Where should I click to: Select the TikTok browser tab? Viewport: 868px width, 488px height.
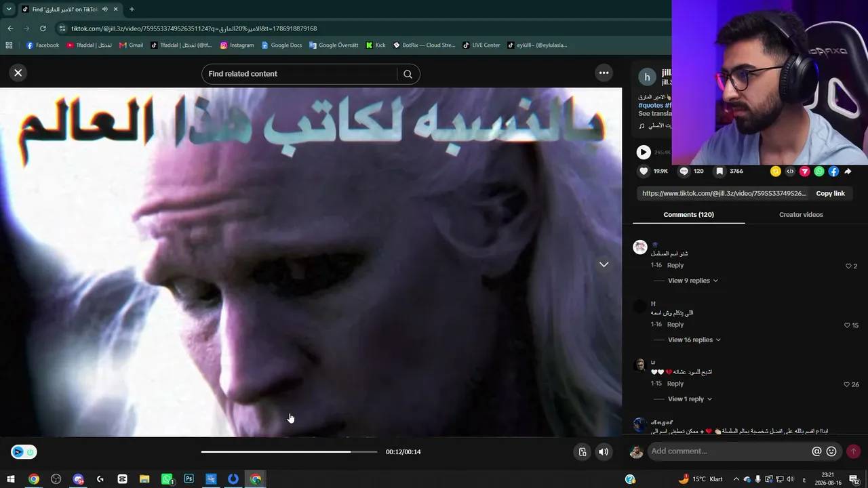pyautogui.click(x=70, y=9)
